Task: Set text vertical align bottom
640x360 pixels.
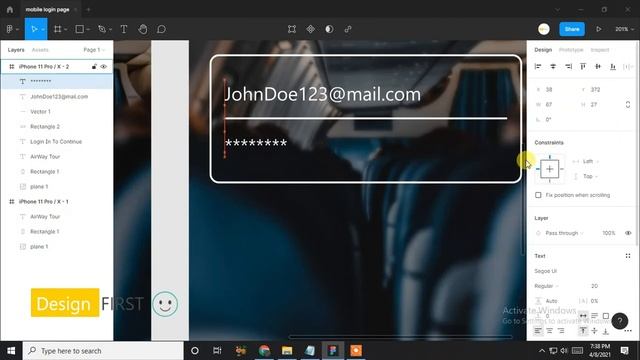Action: 606,331
